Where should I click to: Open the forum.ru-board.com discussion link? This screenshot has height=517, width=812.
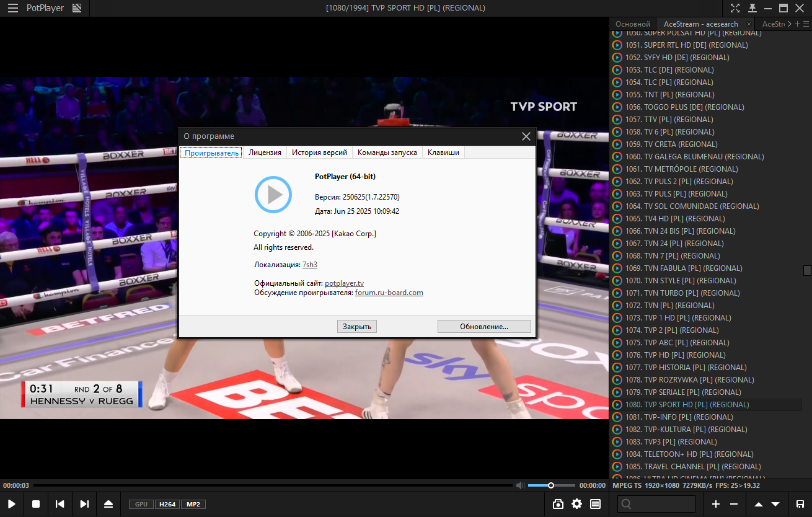coord(389,293)
